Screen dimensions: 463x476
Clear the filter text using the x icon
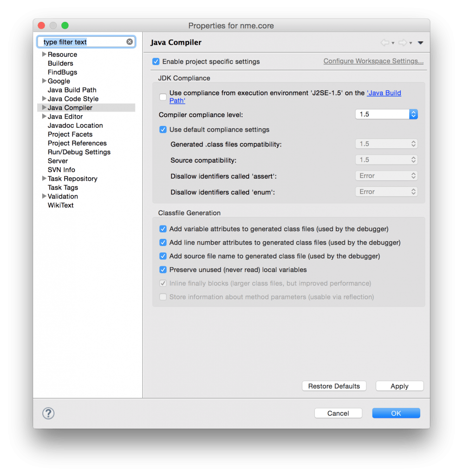130,41
